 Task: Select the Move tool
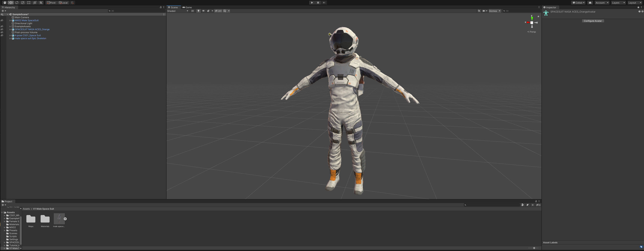click(11, 2)
